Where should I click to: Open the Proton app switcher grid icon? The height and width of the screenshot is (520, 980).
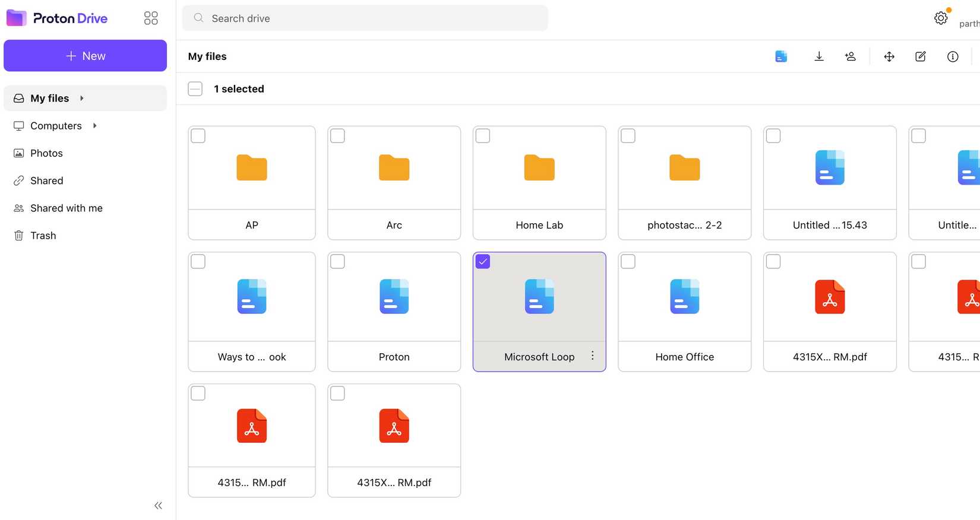151,18
